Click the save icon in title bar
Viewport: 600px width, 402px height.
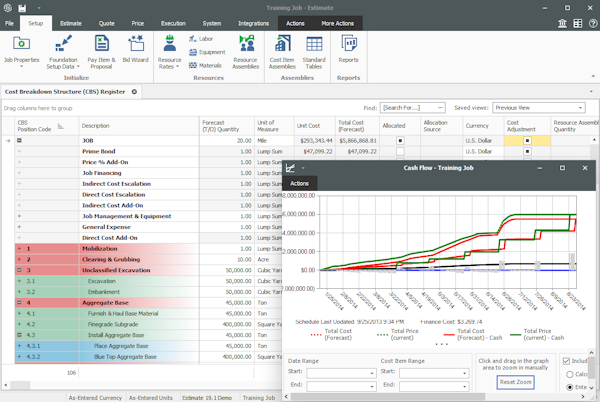coord(22,8)
